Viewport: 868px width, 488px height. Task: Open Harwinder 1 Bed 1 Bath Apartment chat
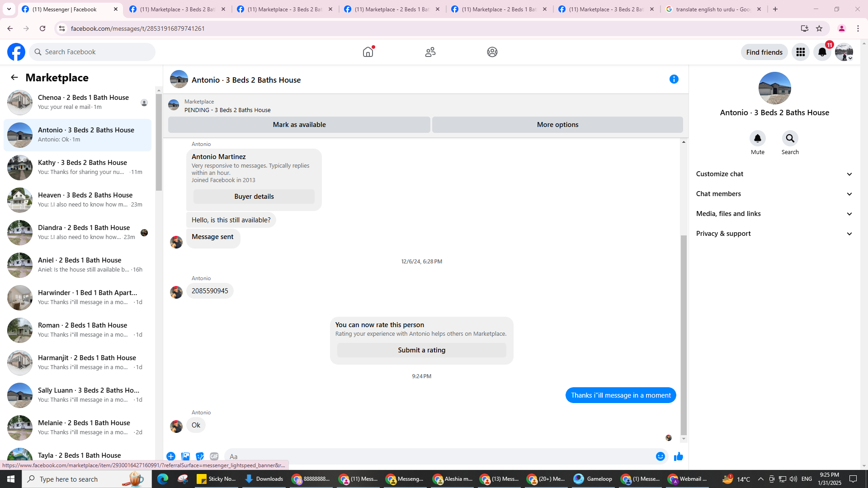[78, 298]
